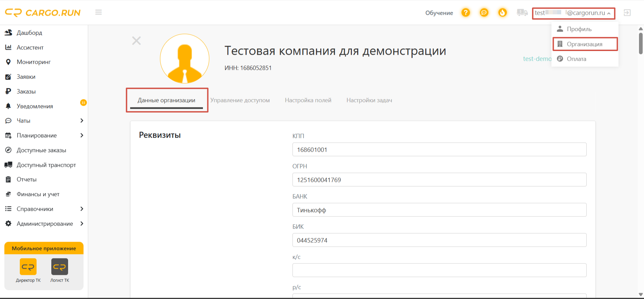
Task: Click the empty к/с input field
Action: 439,270
